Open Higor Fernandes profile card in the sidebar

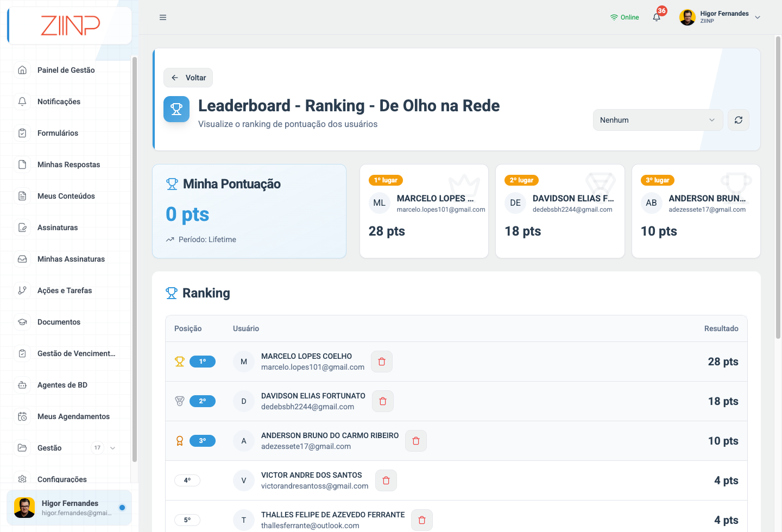click(69, 508)
